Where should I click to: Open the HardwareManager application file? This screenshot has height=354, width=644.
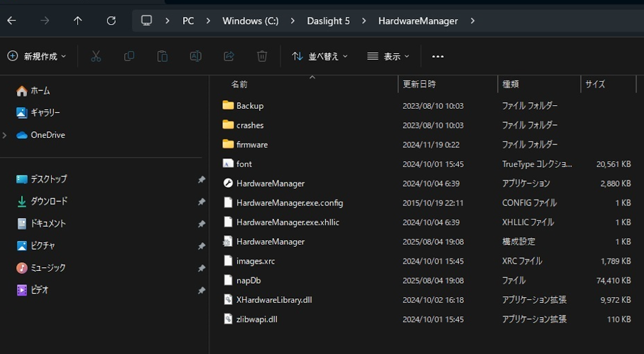pyautogui.click(x=270, y=183)
